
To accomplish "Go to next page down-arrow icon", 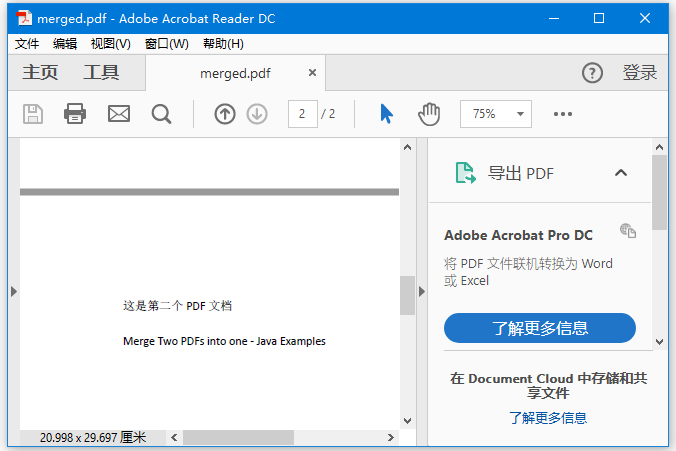I will tap(257, 114).
